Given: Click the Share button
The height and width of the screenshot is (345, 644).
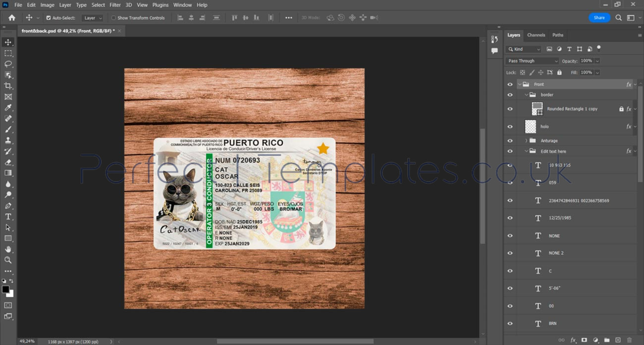Looking at the screenshot, I should pos(599,18).
